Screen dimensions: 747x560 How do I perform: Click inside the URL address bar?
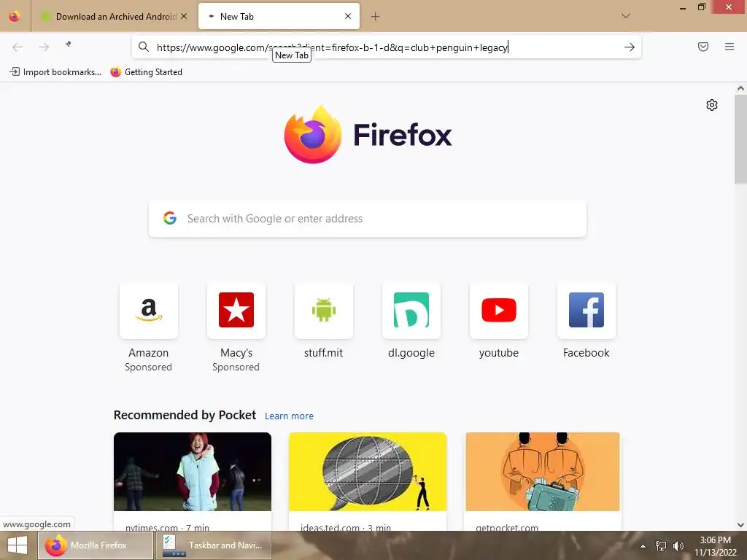[386, 47]
